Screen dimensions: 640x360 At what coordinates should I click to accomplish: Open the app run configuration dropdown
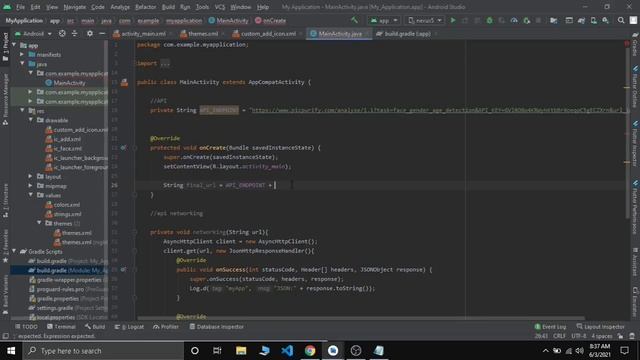384,20
